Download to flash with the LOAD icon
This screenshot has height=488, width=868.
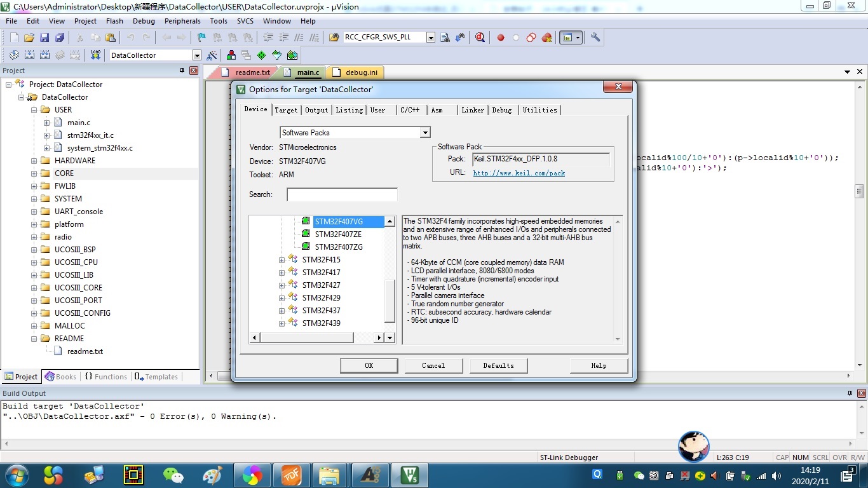(95, 55)
